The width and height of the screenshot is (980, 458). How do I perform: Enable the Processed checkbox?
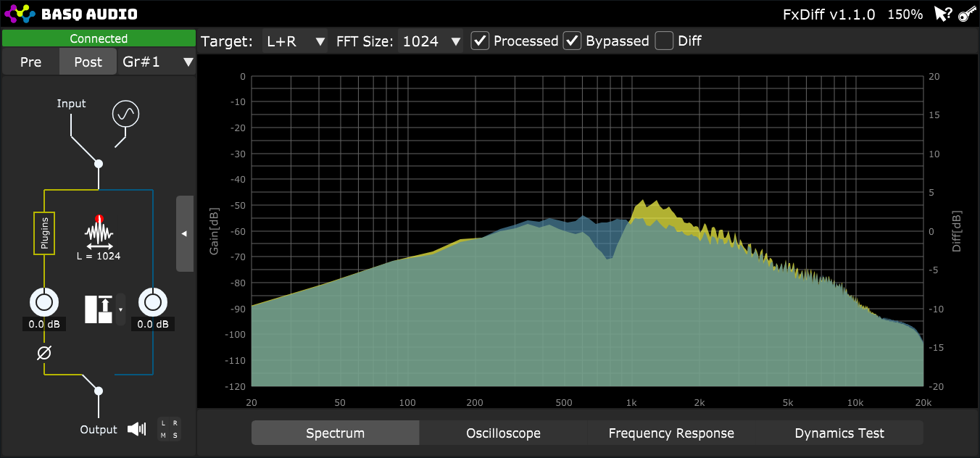tap(480, 41)
